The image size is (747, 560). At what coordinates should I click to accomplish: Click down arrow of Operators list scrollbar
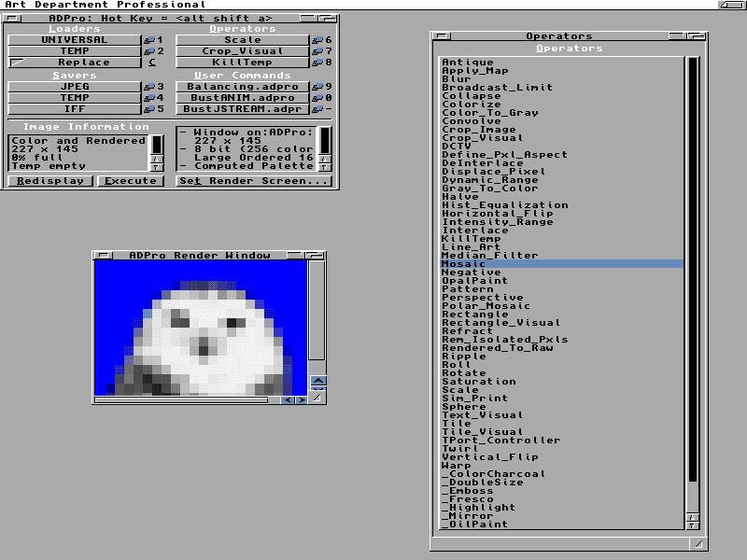point(692,525)
